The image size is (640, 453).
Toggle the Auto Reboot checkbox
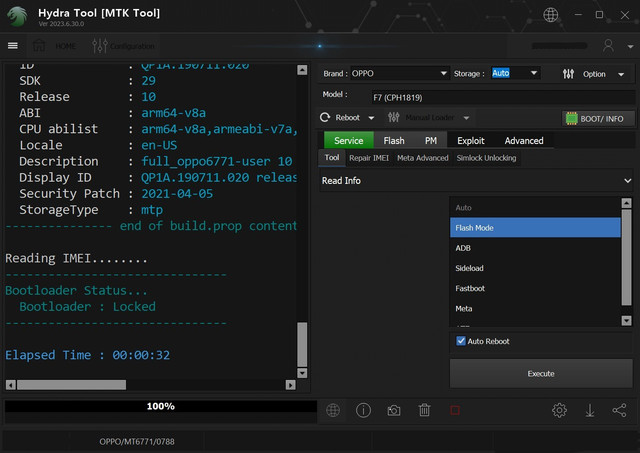[461, 341]
